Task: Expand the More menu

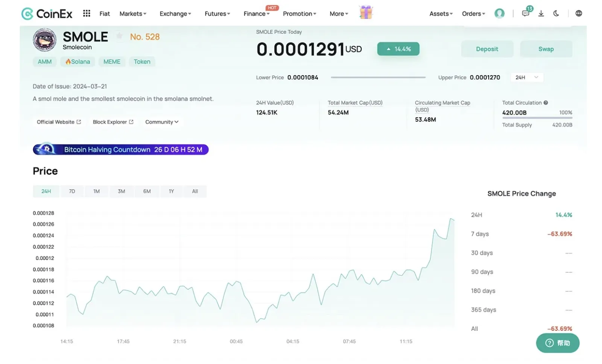Action: (x=339, y=14)
